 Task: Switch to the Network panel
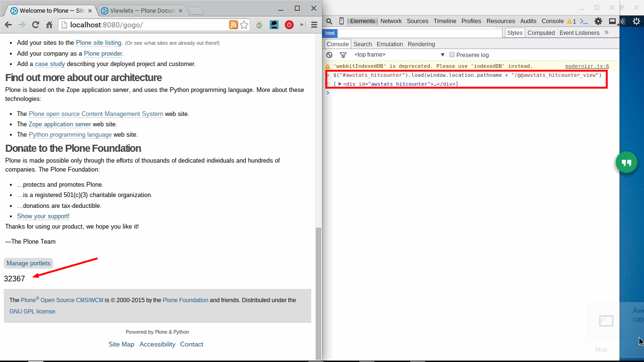coord(391,21)
